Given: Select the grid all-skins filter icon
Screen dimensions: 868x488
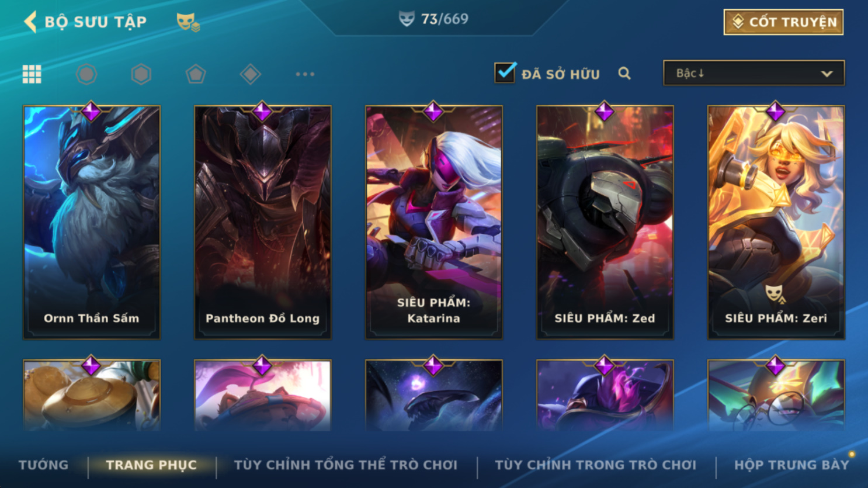Looking at the screenshot, I should (32, 74).
